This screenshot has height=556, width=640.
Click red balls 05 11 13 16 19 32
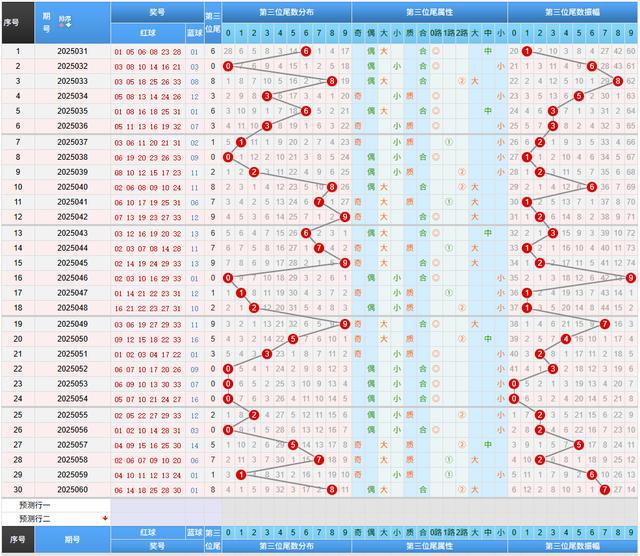point(148,127)
